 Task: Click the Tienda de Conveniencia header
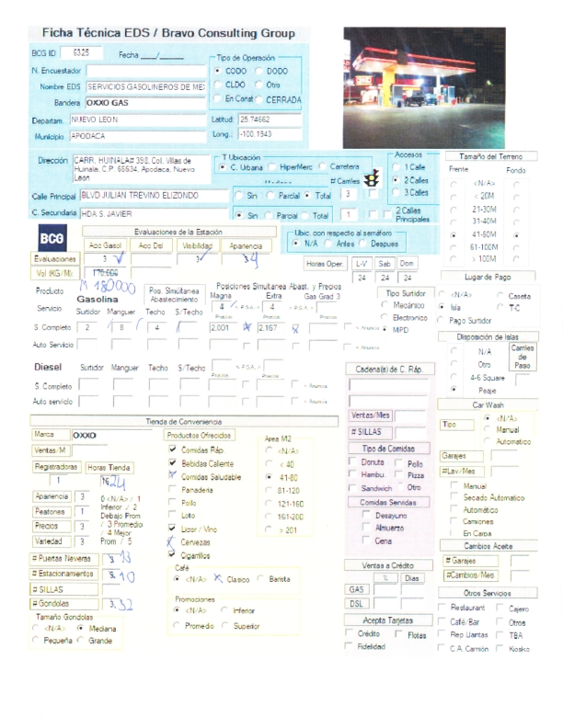point(184,422)
